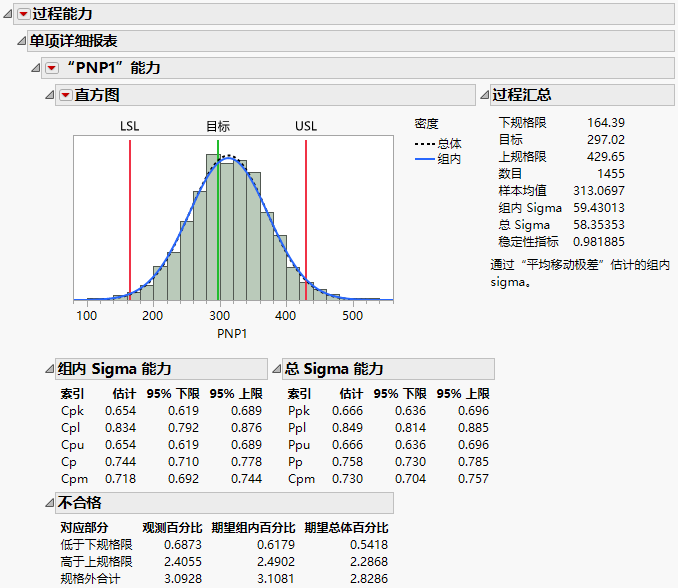This screenshot has height=588, width=678.
Task: Select the 目标 label above the histogram
Action: (218, 126)
